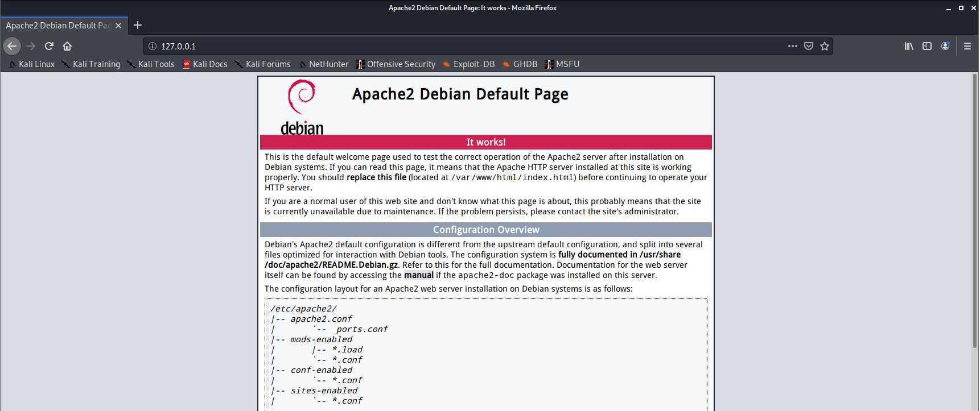
Task: Show site information icon in address bar
Action: click(153, 46)
